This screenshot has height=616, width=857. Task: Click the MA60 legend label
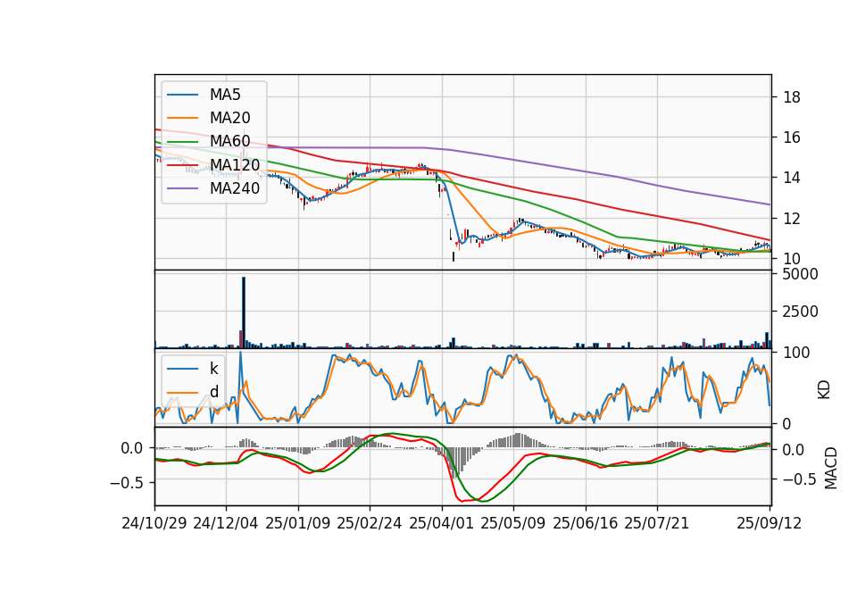coord(229,141)
